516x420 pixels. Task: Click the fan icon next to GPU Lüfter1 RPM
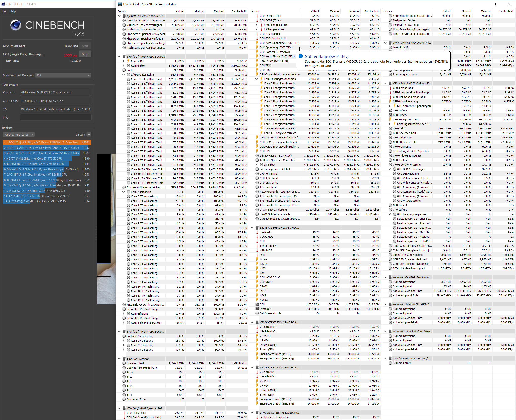[390, 111]
